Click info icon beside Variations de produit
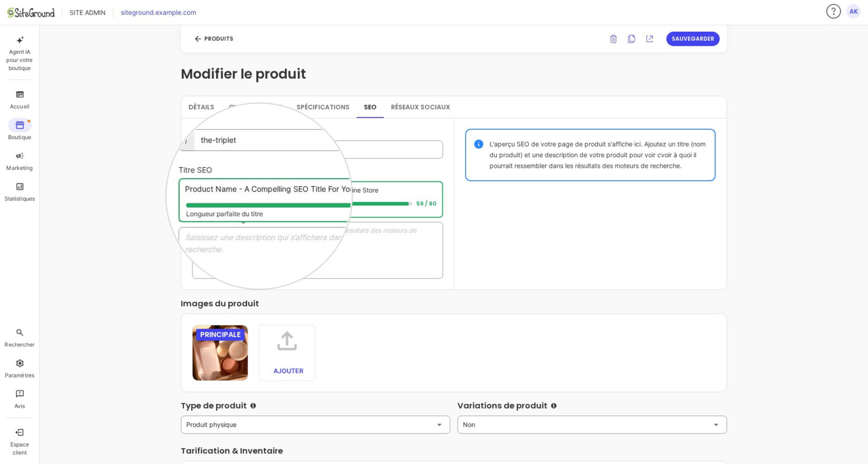The height and width of the screenshot is (464, 868). click(x=554, y=405)
